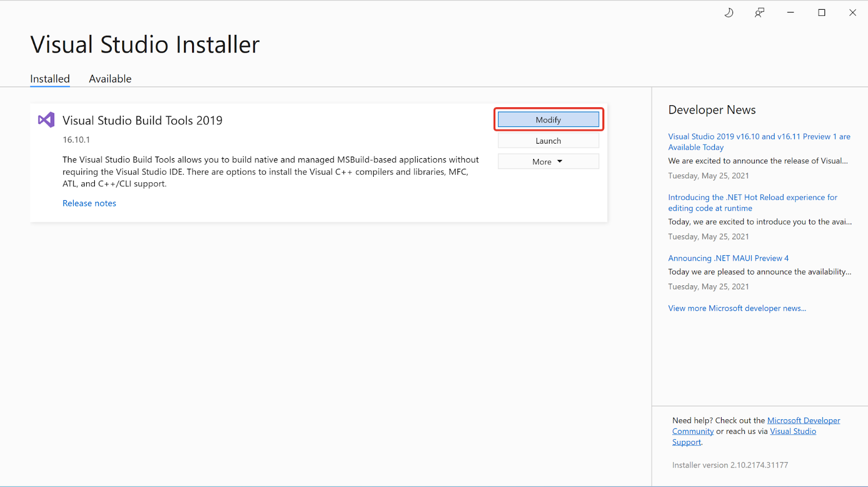Click the Build Tools description paragraph

point(271,171)
